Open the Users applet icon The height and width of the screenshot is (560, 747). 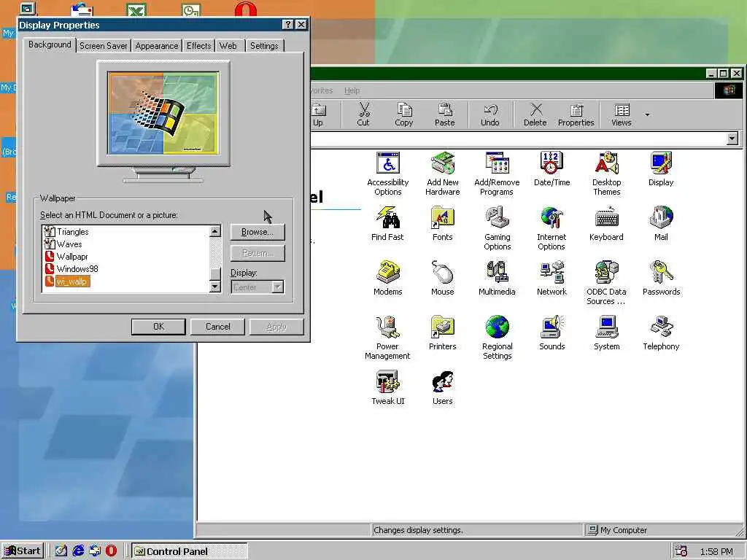(x=442, y=388)
